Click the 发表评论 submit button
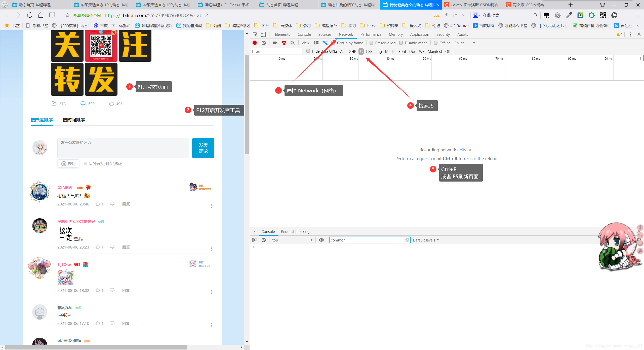Screen dimensions: 644x350 pos(203,148)
